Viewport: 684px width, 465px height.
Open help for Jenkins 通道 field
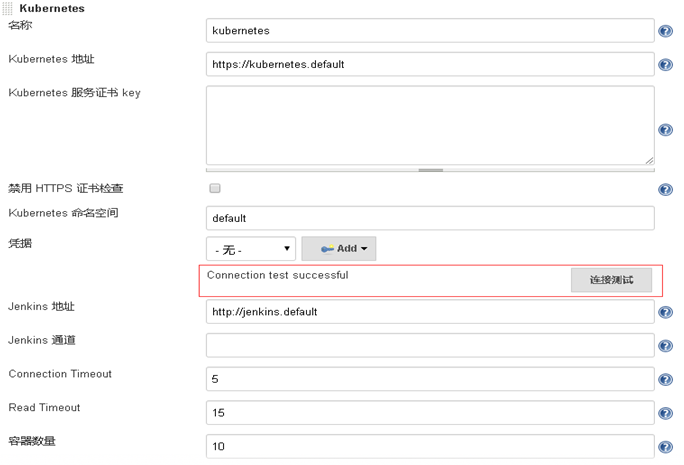click(x=665, y=346)
